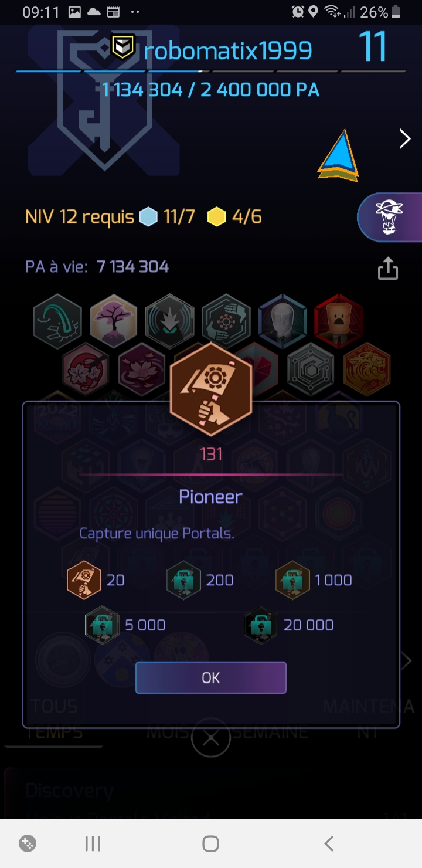The height and width of the screenshot is (868, 422).
Task: Switch to the MAINTENANT tab
Action: [369, 719]
